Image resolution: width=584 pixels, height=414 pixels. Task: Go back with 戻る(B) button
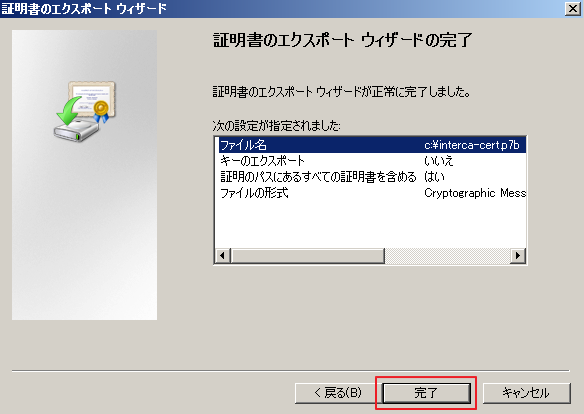pyautogui.click(x=337, y=393)
